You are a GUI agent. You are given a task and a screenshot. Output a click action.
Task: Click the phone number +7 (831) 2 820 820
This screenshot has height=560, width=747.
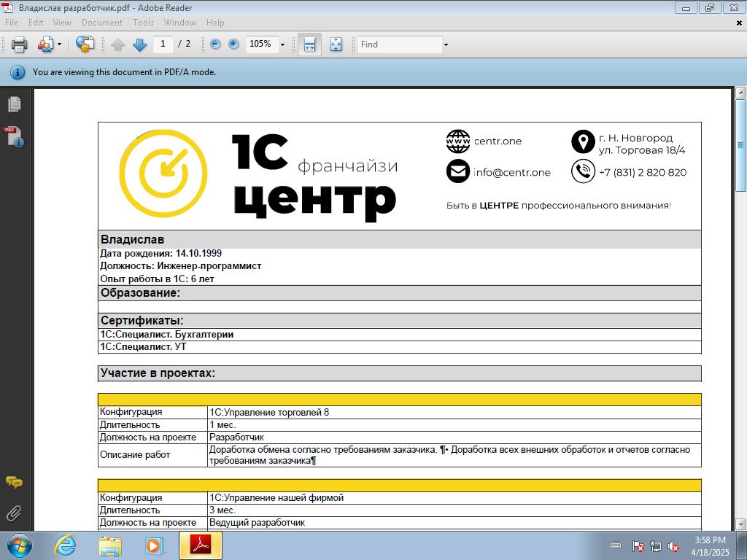643,172
